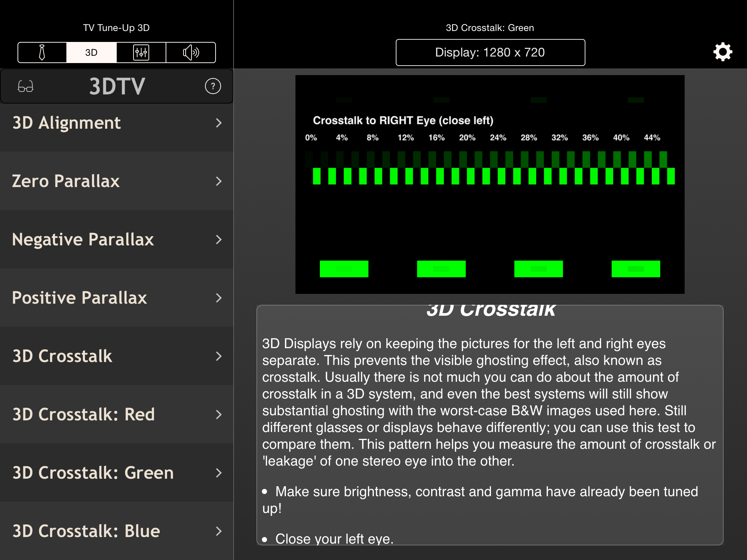Viewport: 747px width, 560px height.
Task: Expand Positive Parallax chevron
Action: point(218,298)
